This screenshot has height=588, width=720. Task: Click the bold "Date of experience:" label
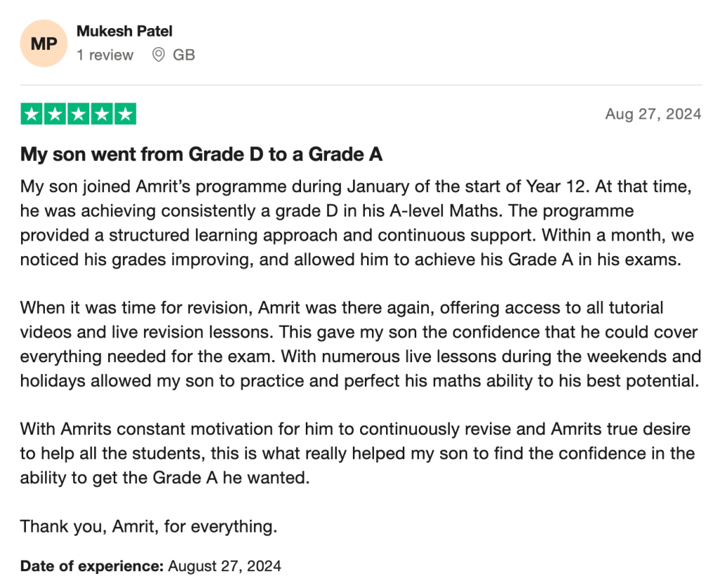coord(92,566)
